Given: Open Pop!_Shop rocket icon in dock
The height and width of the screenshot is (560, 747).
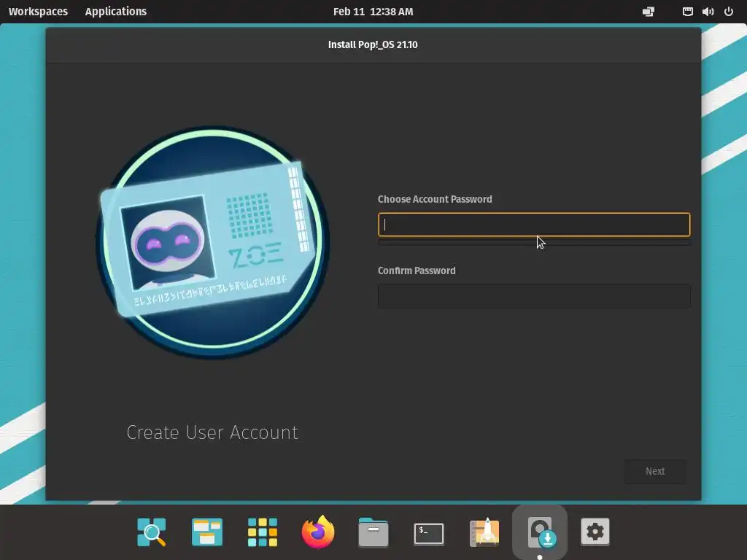Looking at the screenshot, I should [x=484, y=532].
